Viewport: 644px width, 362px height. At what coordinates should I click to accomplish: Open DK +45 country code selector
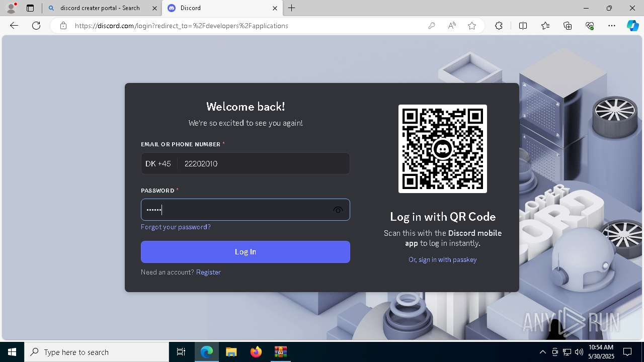(158, 163)
